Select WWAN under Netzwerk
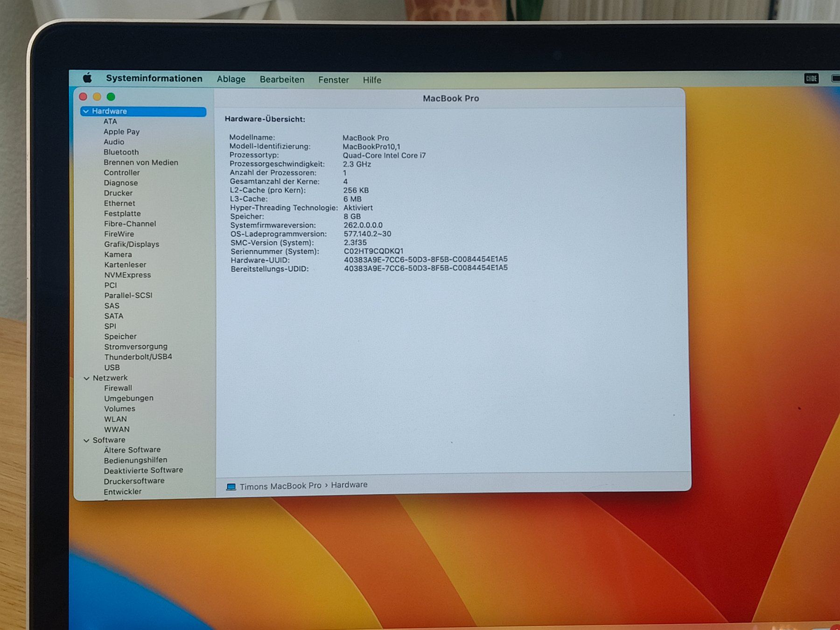The image size is (840, 630). (117, 429)
